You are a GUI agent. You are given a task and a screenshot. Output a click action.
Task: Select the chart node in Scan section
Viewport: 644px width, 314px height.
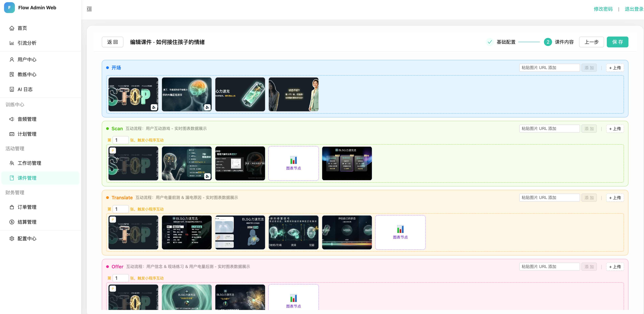tap(293, 163)
